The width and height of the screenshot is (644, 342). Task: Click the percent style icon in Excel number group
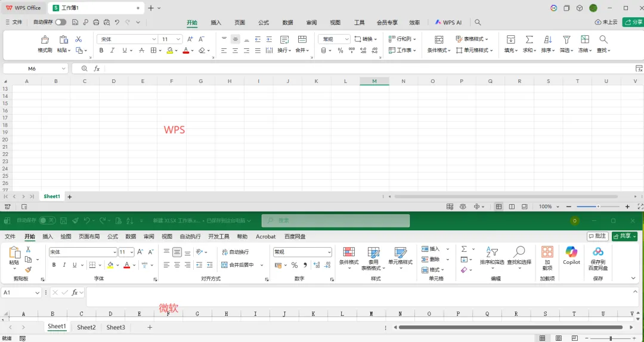[x=295, y=265]
